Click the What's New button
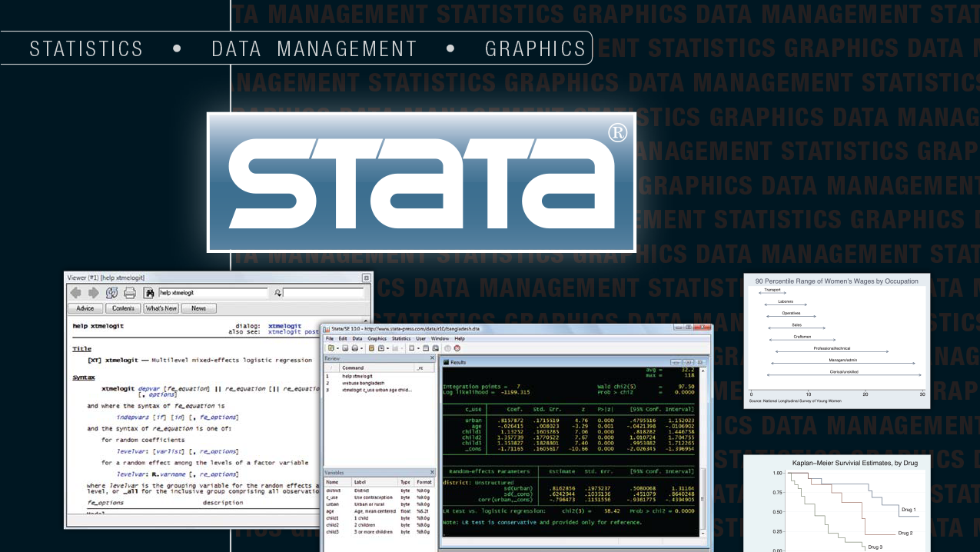This screenshot has height=552, width=980. (161, 308)
